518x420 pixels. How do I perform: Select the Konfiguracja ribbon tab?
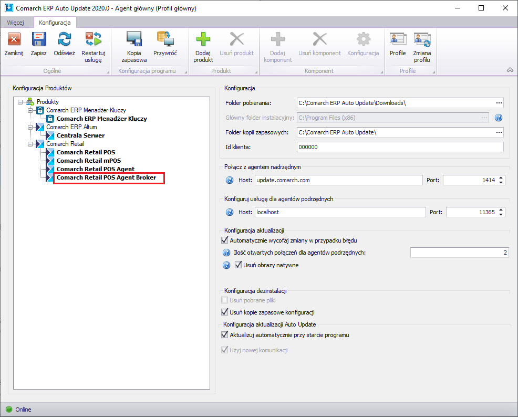[55, 23]
